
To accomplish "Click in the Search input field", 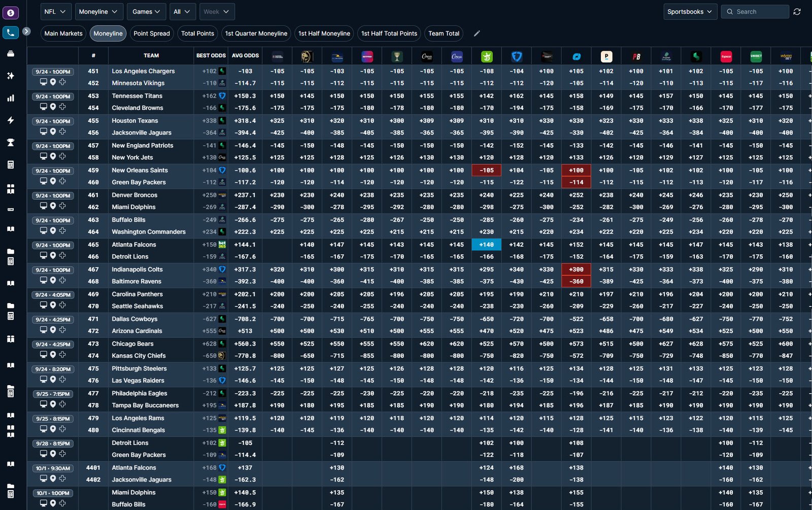I will pos(755,12).
